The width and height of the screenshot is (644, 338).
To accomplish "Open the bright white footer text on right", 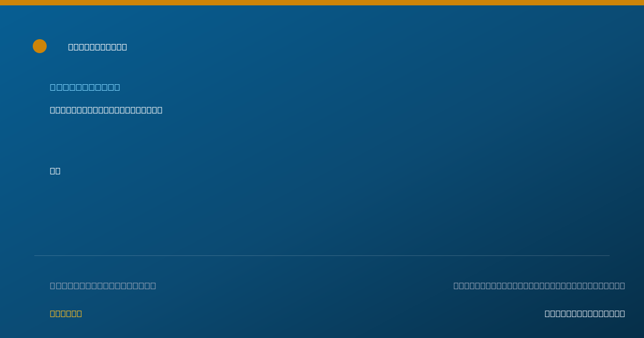I will coord(585,313).
